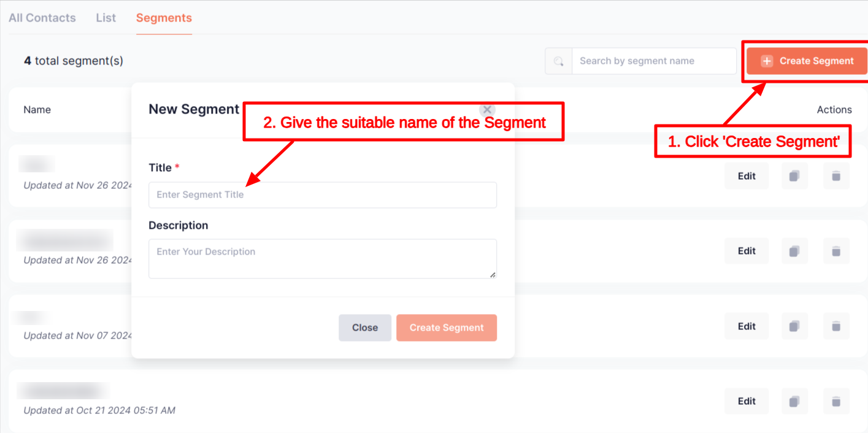Switch to the All Contacts tab
868x433 pixels.
[x=42, y=18]
